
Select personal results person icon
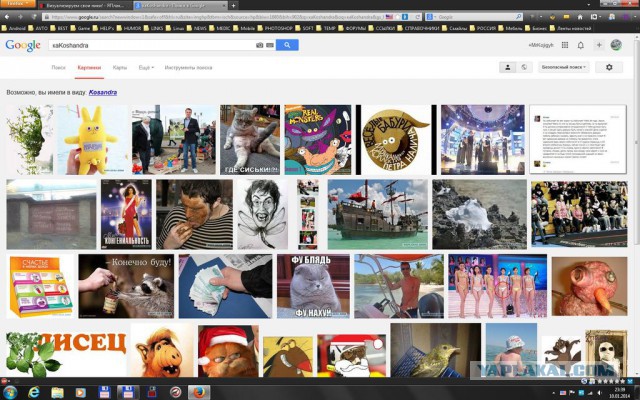(508, 67)
